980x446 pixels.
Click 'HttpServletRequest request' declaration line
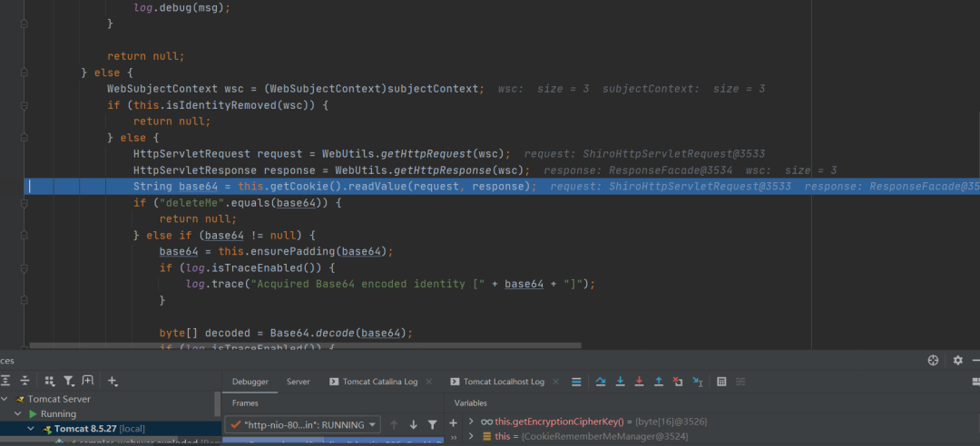tap(322, 154)
